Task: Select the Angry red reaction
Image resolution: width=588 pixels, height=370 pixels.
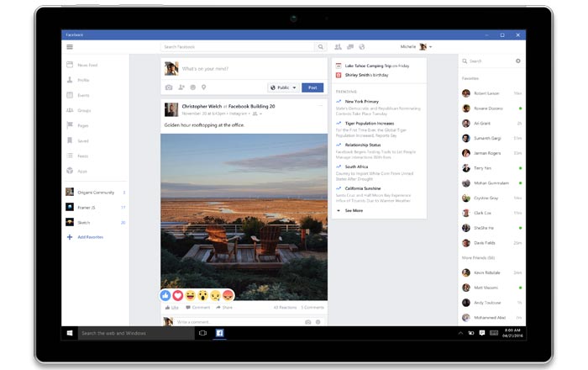Action: click(x=228, y=296)
